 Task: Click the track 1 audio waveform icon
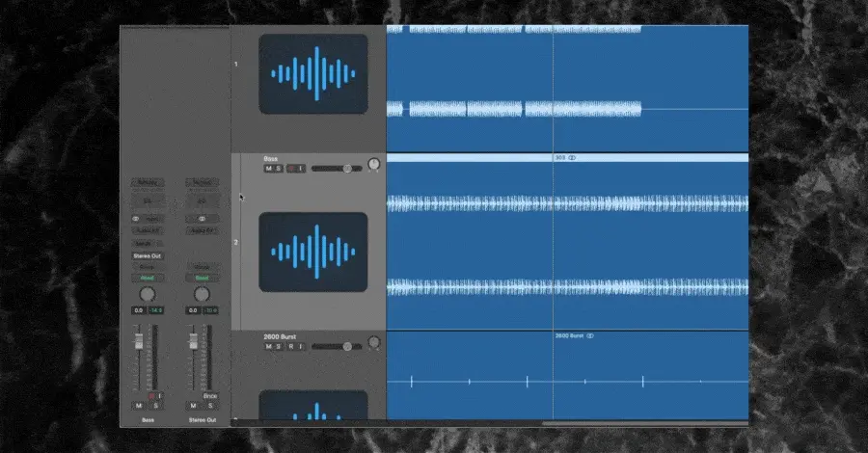pos(313,74)
